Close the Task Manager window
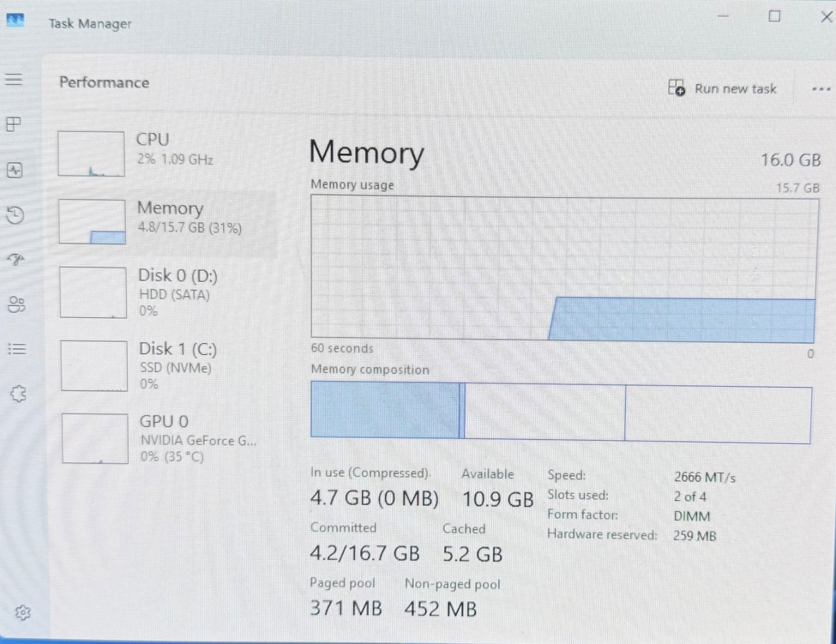 tap(826, 17)
